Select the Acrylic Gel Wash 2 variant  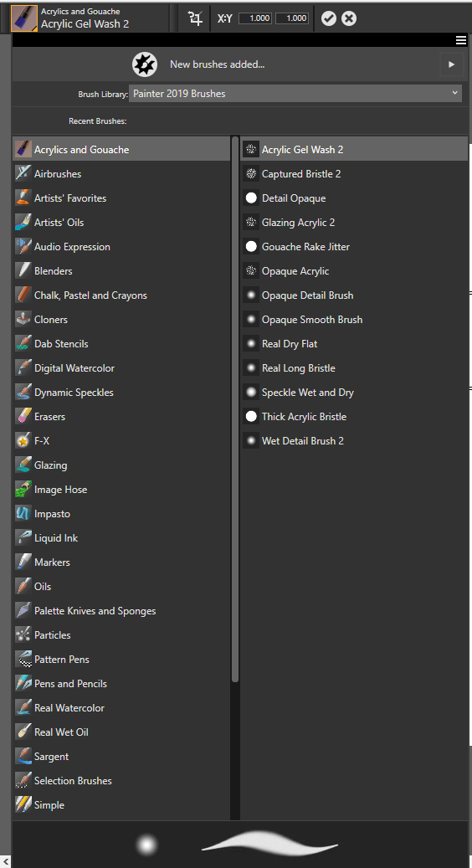354,150
